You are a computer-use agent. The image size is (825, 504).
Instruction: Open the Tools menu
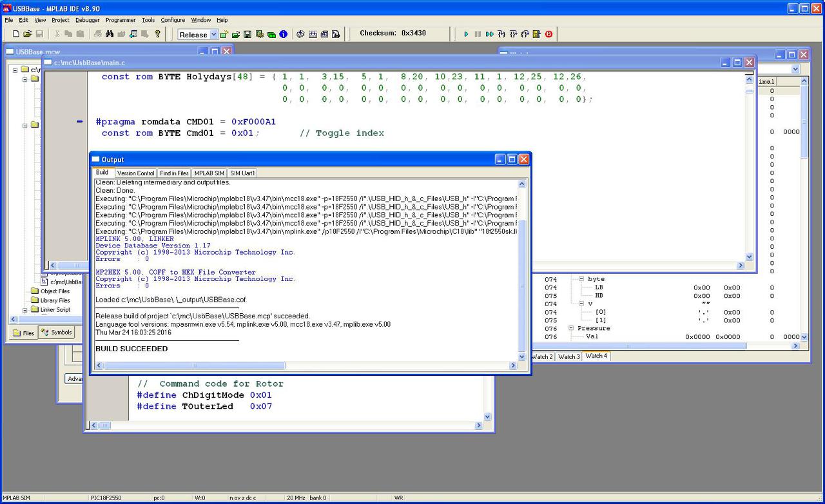(148, 20)
